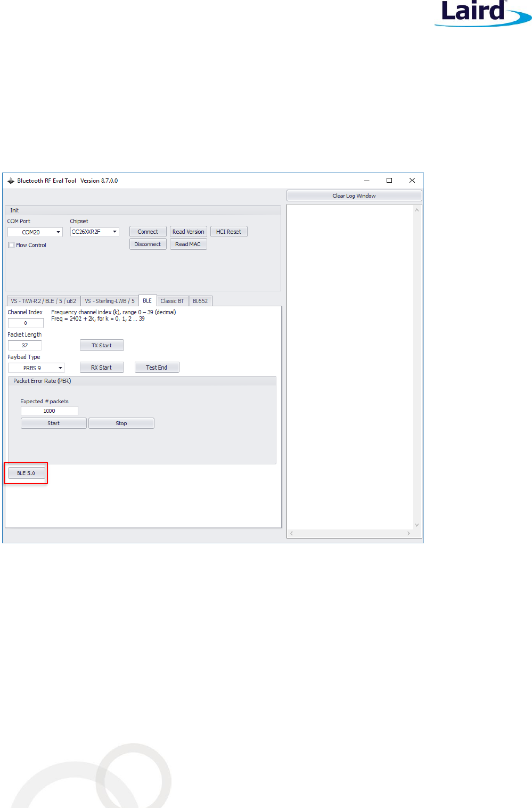532x808 pixels.
Task: Open the BL652 tab
Action: click(x=200, y=301)
